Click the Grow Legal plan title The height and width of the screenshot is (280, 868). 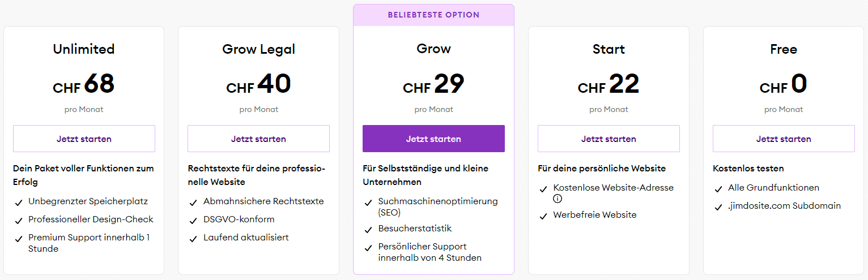(x=258, y=49)
